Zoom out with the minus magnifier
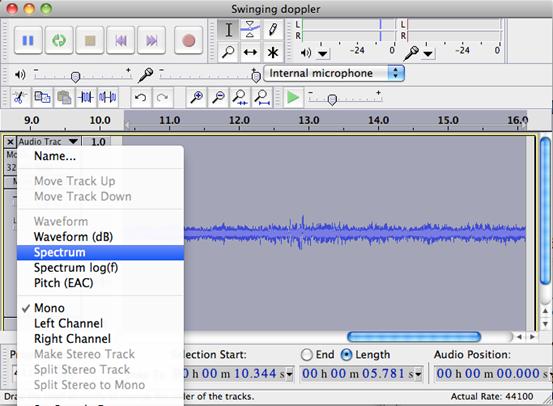The image size is (553, 406). pyautogui.click(x=218, y=97)
